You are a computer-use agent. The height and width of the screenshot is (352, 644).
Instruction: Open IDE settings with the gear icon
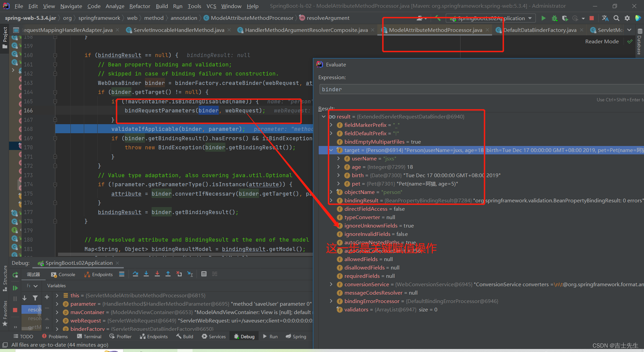click(x=627, y=18)
